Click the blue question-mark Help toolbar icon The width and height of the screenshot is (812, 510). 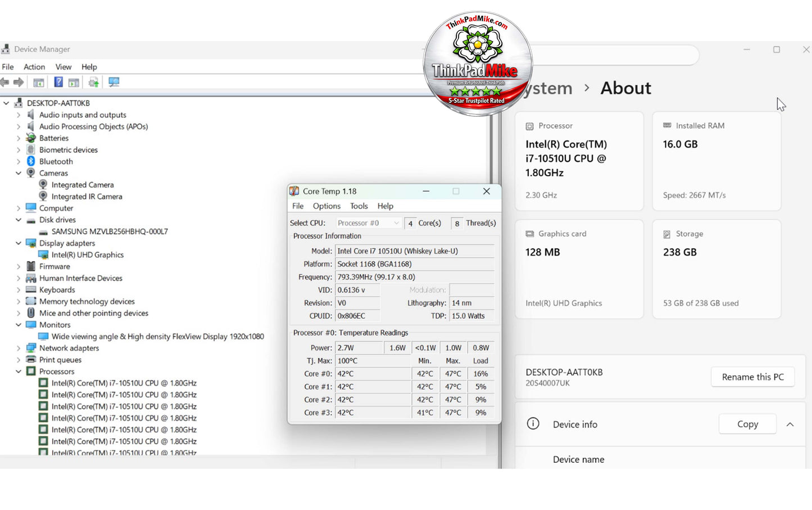pyautogui.click(x=58, y=83)
